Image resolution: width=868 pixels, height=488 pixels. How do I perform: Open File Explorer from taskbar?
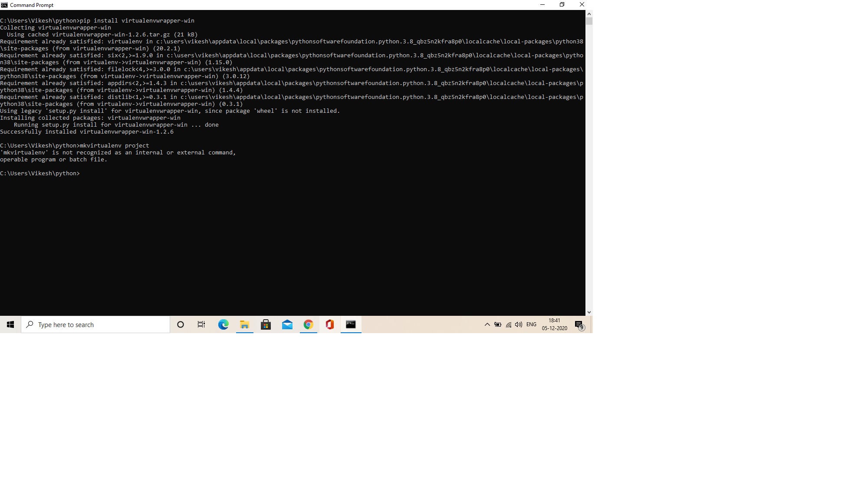(244, 324)
